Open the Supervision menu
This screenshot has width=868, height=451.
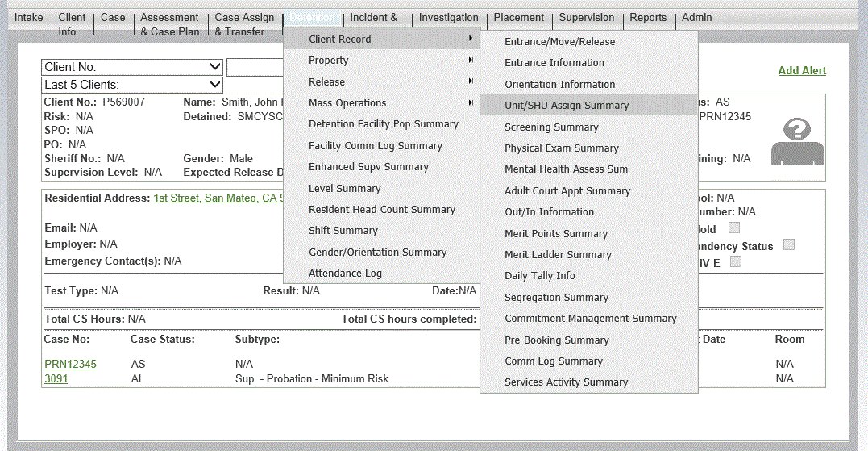point(586,17)
